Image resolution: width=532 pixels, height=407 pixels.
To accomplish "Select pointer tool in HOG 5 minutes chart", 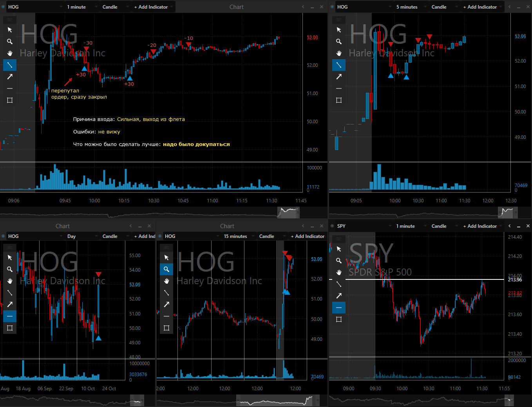I will tap(339, 30).
